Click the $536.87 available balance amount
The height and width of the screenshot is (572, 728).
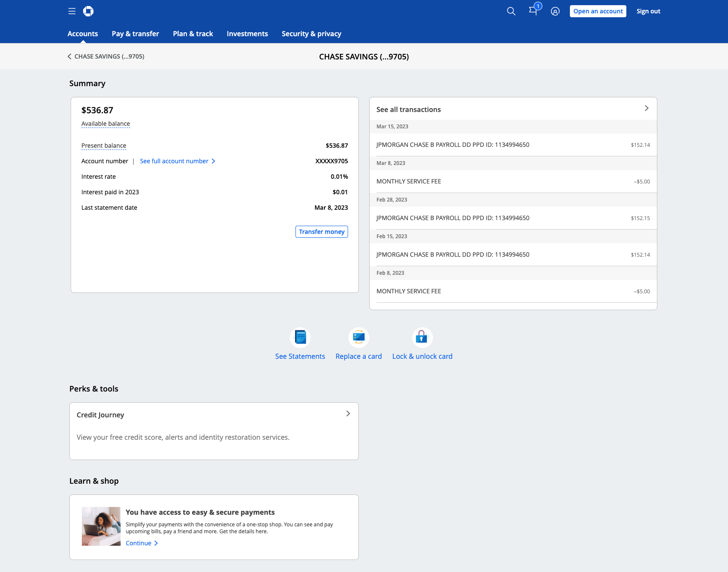pos(97,110)
